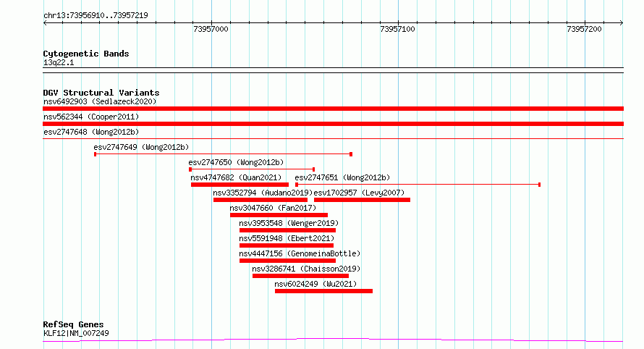Click the left arrowhead of the ruler
Viewport: 644px width, 349px height.
(45, 23)
